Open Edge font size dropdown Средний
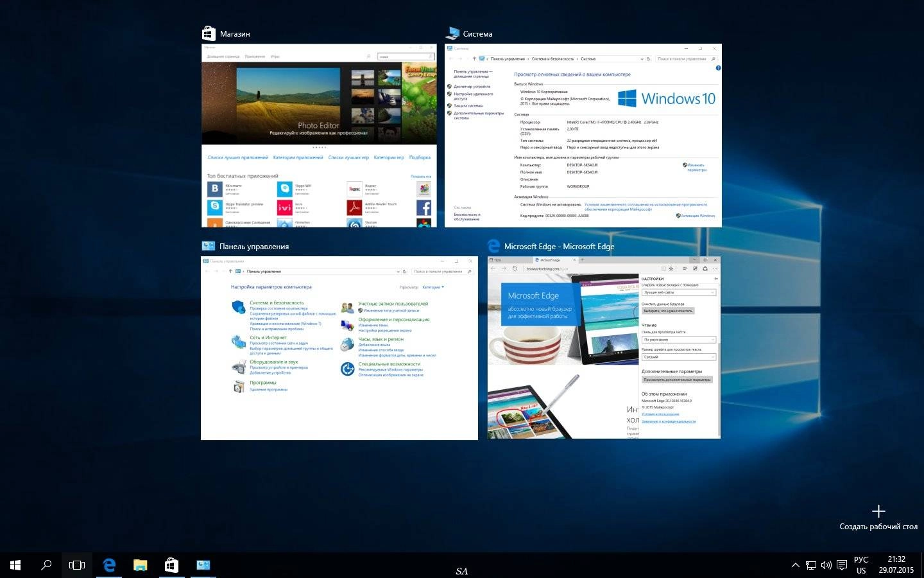Image resolution: width=924 pixels, height=578 pixels. pos(678,357)
